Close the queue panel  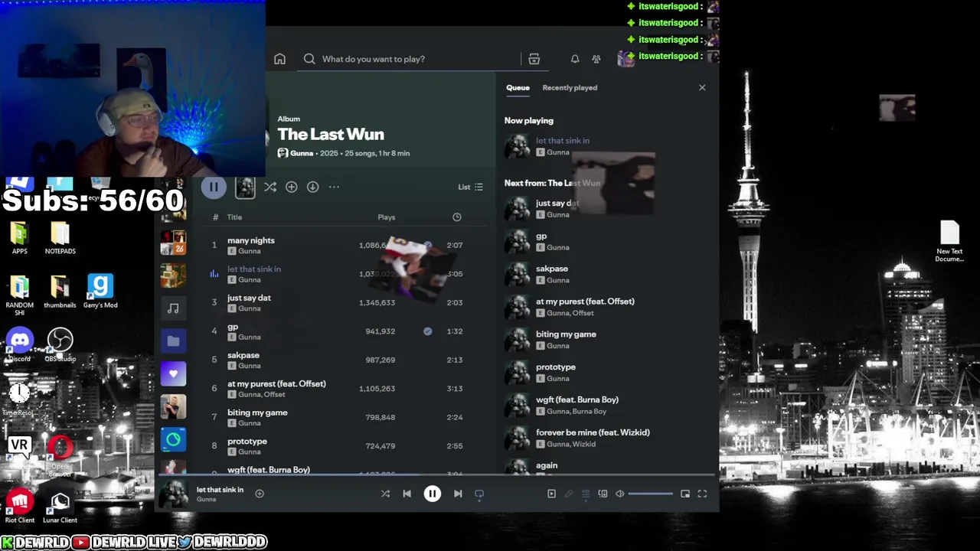point(702,87)
